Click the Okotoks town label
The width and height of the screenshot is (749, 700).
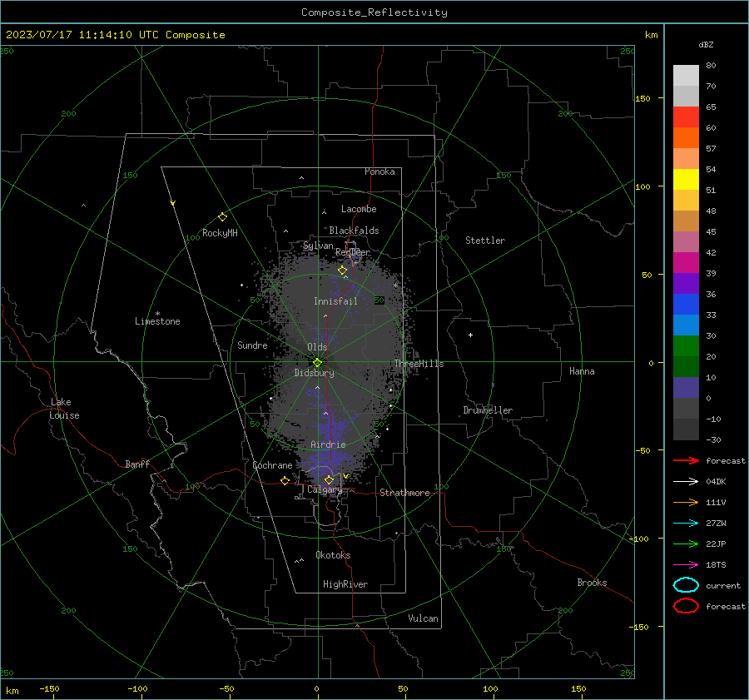333,555
